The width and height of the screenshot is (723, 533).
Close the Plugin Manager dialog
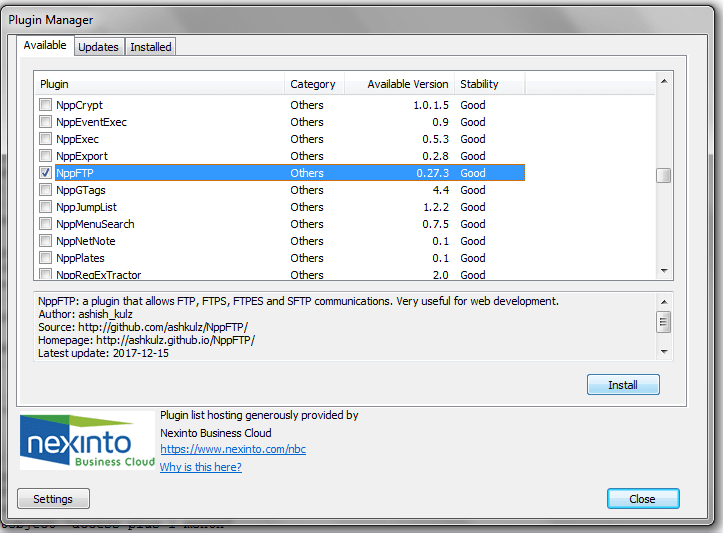point(642,499)
